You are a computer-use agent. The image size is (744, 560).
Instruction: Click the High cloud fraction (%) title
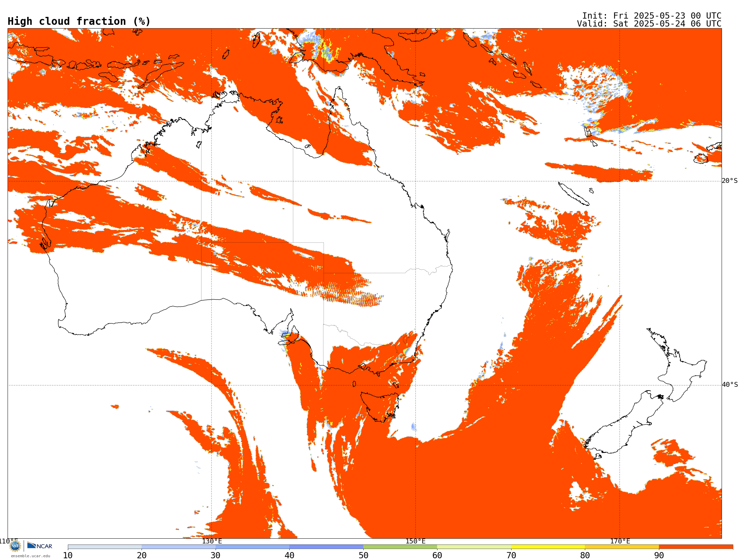click(x=79, y=21)
